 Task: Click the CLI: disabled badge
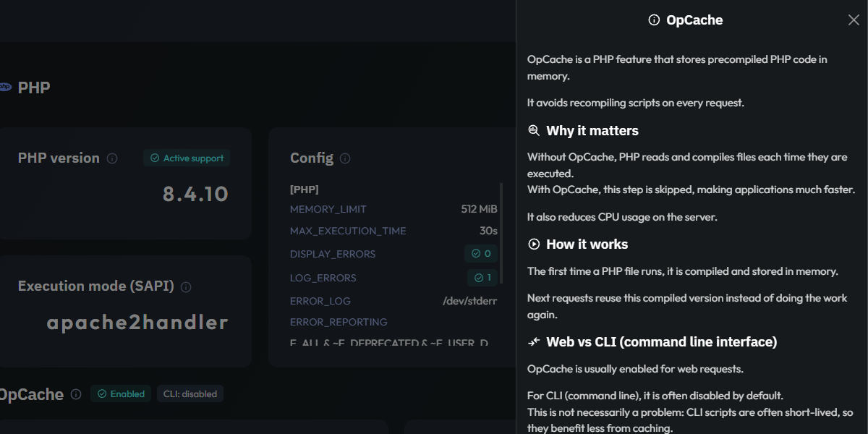coord(190,394)
